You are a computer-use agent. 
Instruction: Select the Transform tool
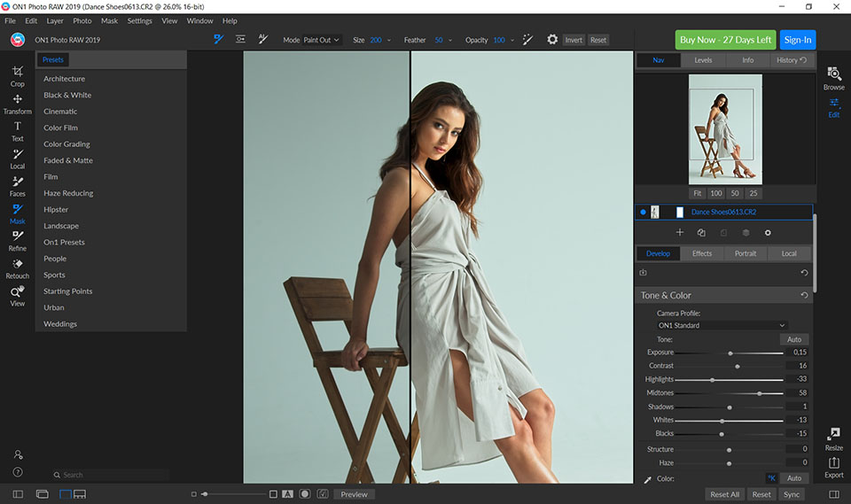click(18, 105)
